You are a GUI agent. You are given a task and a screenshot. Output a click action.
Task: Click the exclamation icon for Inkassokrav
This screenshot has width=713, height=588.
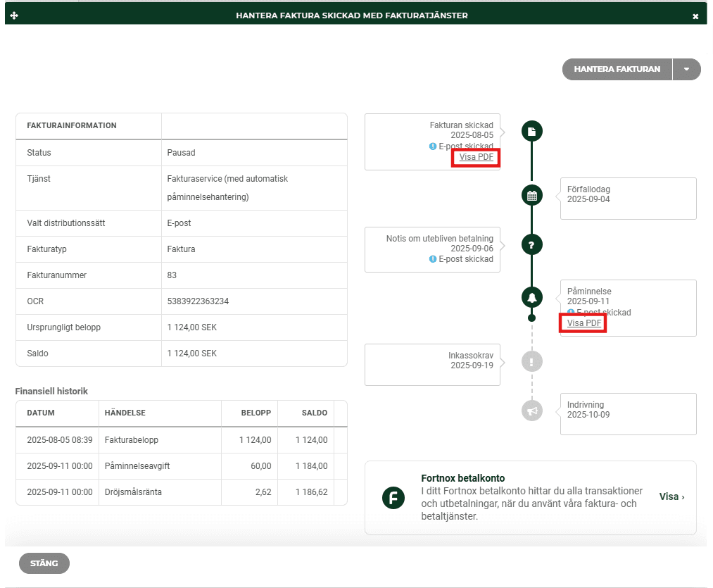(x=531, y=362)
